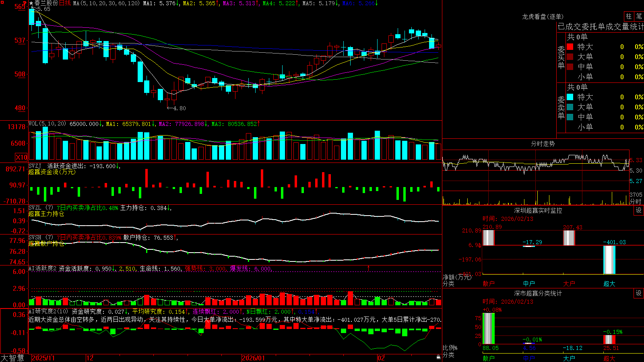Click the MA(5,10,20,30,60,120) indicator label

pos(106,3)
